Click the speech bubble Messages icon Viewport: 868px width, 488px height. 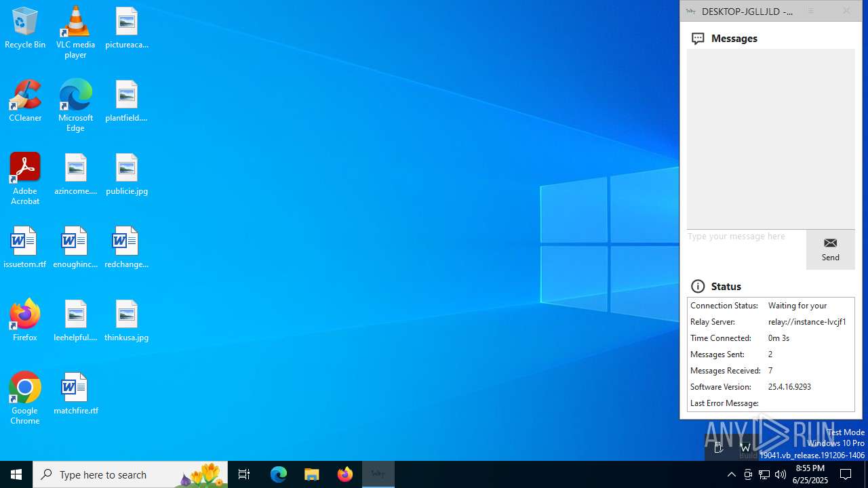point(698,39)
